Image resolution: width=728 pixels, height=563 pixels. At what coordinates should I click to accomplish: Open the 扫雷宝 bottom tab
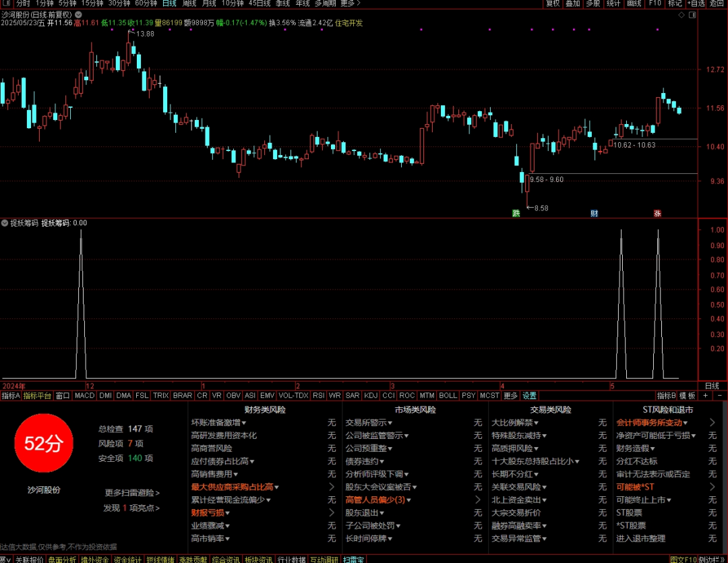click(x=354, y=559)
